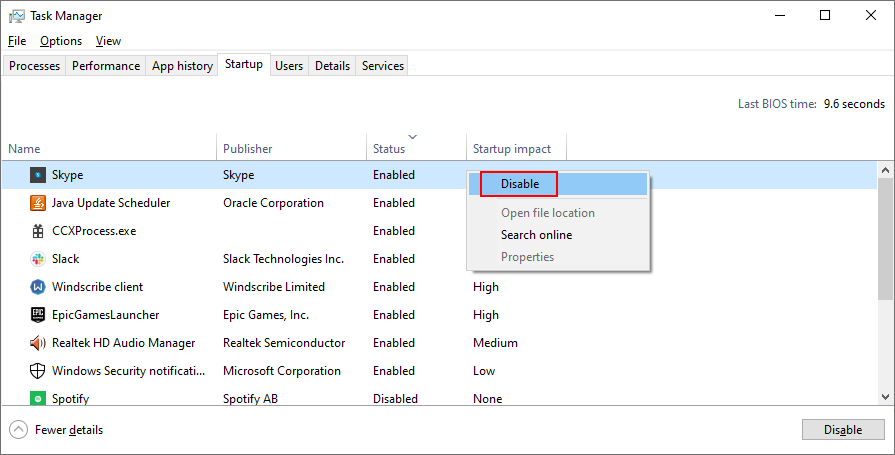
Task: Click the Skype app icon
Action: [37, 175]
